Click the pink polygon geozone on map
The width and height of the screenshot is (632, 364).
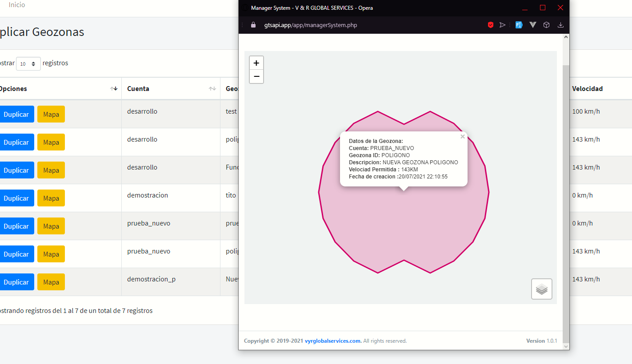(404, 231)
